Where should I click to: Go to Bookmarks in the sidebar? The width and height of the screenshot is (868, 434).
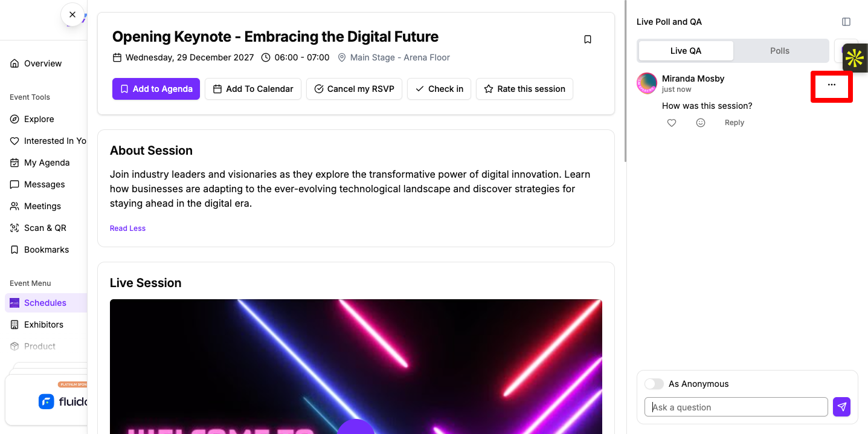click(x=46, y=250)
